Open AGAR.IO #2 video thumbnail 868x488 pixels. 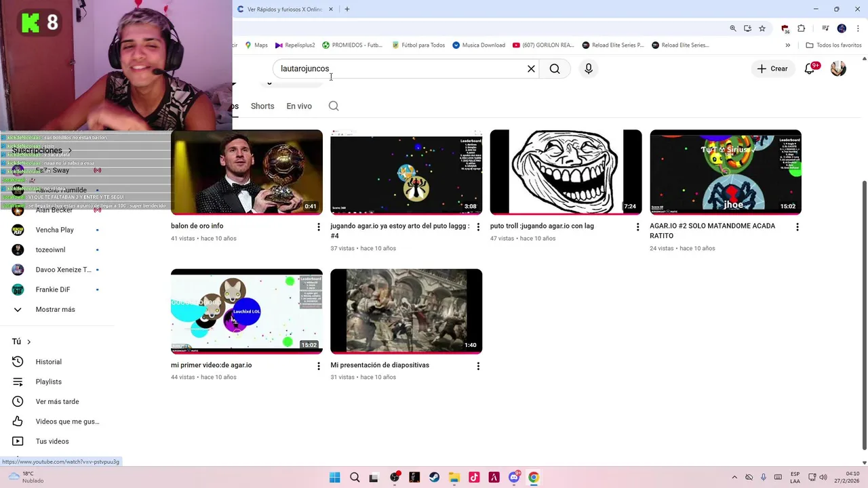click(726, 172)
